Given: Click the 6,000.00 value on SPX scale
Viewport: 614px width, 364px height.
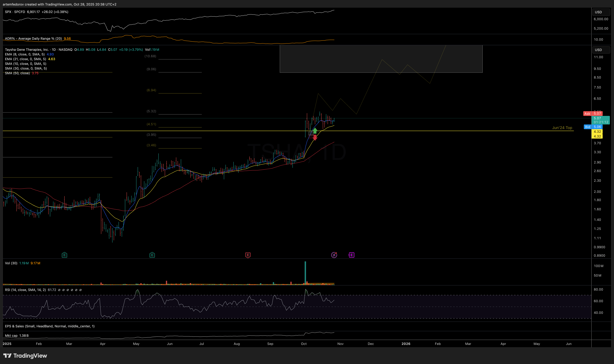Looking at the screenshot, I should 601,19.
